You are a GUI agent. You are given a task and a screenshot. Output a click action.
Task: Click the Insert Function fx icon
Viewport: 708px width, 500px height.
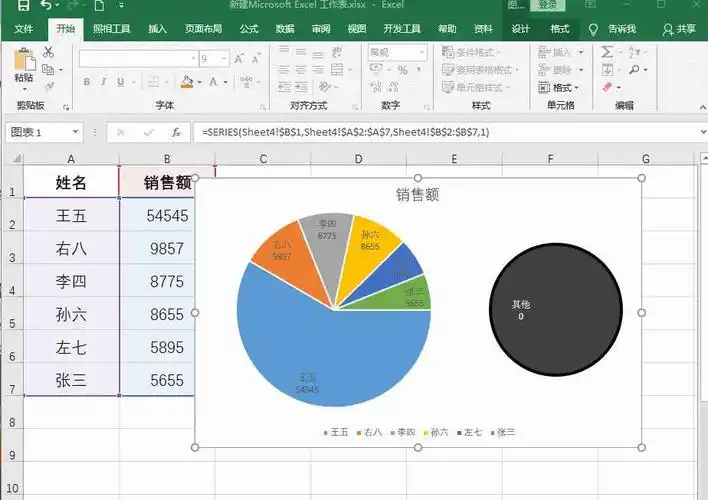(x=176, y=132)
